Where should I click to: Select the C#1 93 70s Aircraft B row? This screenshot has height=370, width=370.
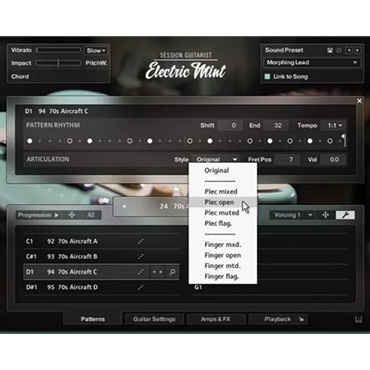[101, 256]
